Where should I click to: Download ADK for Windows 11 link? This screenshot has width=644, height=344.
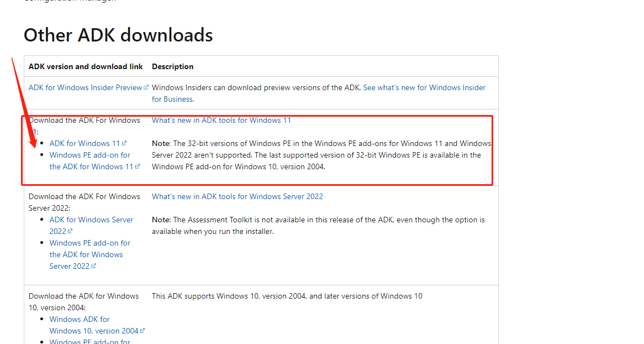[85, 143]
